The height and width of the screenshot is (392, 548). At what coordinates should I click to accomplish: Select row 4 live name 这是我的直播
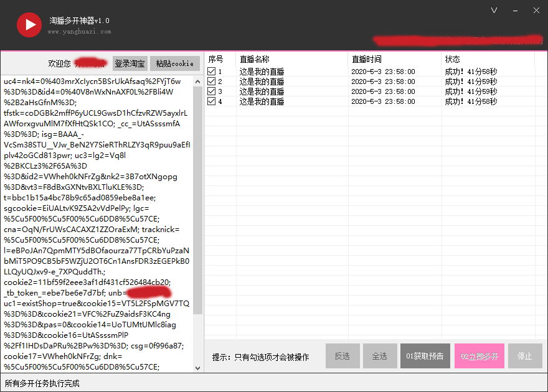(x=262, y=101)
